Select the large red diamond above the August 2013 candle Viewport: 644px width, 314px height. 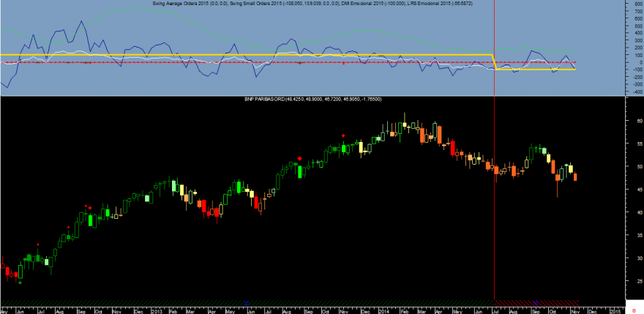pyautogui.click(x=300, y=158)
